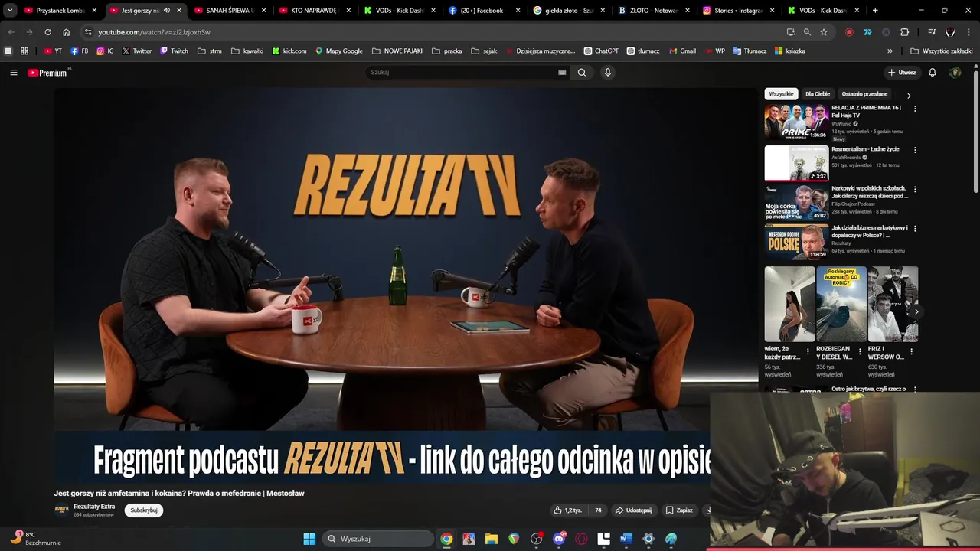Open Microsoft Word from the taskbar
Screen dimensions: 980x551
coord(626,539)
